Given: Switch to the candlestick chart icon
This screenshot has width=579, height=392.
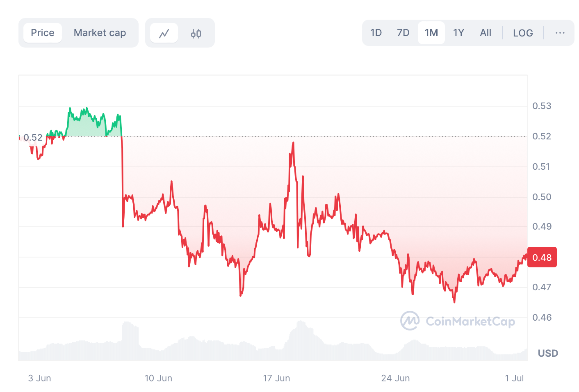Looking at the screenshot, I should pos(196,33).
